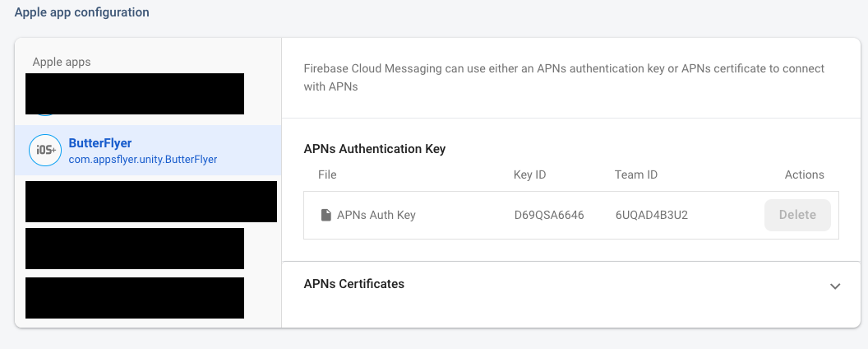
Task: Click the APNs Auth Key file name
Action: coord(376,215)
